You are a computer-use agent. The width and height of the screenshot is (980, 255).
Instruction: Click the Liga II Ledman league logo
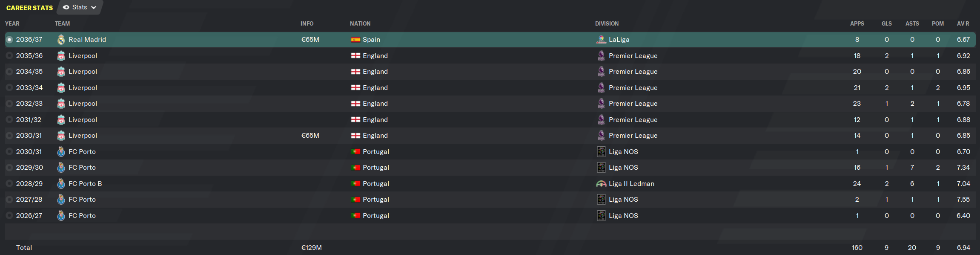(601, 184)
